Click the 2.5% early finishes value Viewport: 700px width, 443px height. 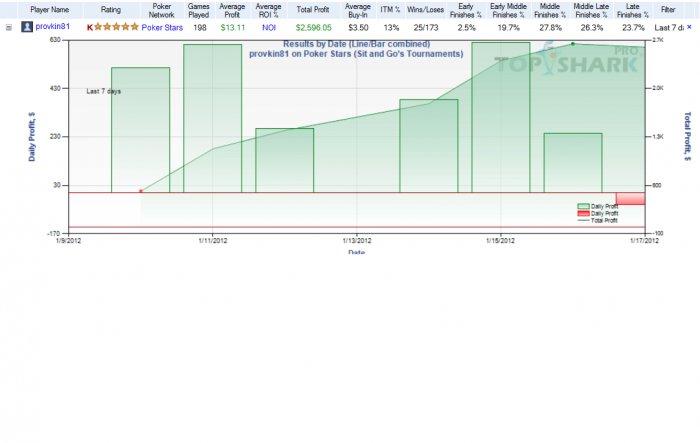click(x=466, y=28)
